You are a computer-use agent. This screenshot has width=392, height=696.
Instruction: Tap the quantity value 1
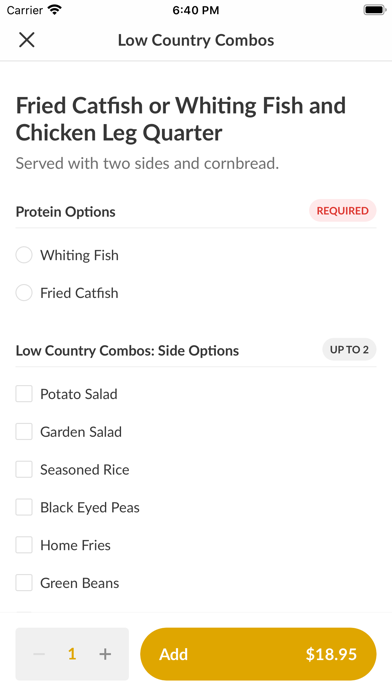coord(72,654)
